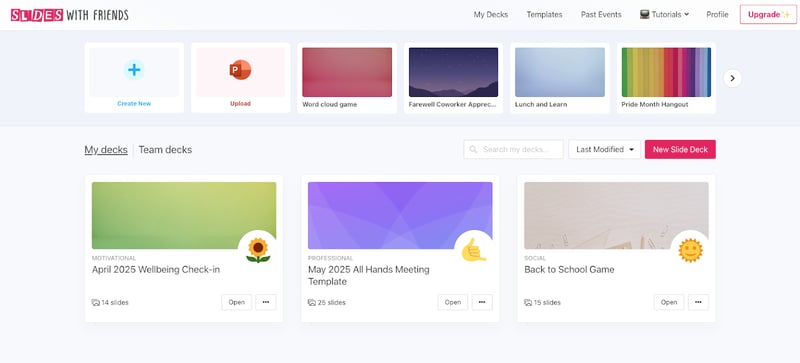800x363 pixels.
Task: Click the Upload label
Action: point(240,104)
